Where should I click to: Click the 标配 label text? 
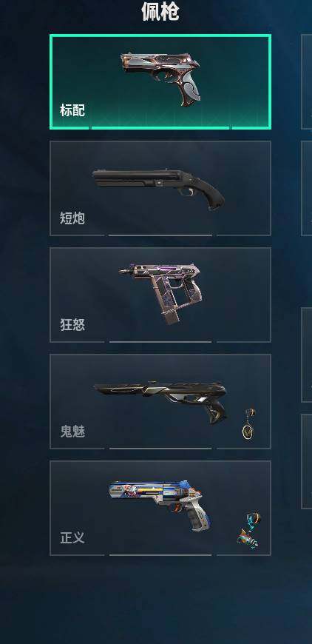click(72, 110)
